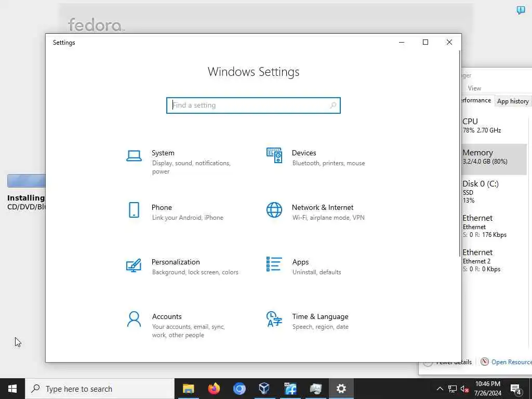
Task: Click "Wi-Fi, airplane mode, VPN" description
Action: coord(328,218)
